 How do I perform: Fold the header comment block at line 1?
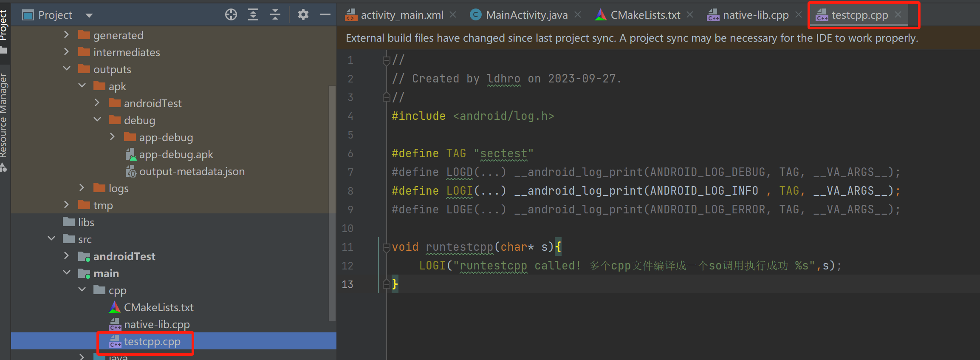pyautogui.click(x=386, y=60)
